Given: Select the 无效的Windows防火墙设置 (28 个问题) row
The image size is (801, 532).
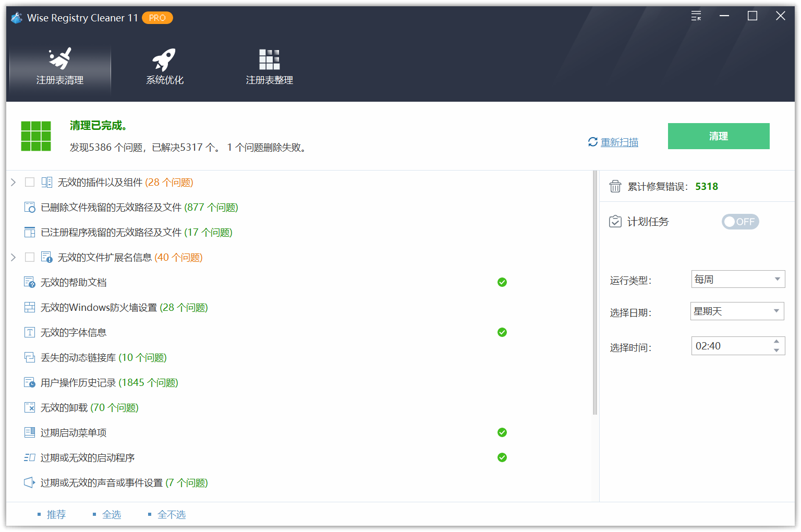Looking at the screenshot, I should [x=300, y=307].
